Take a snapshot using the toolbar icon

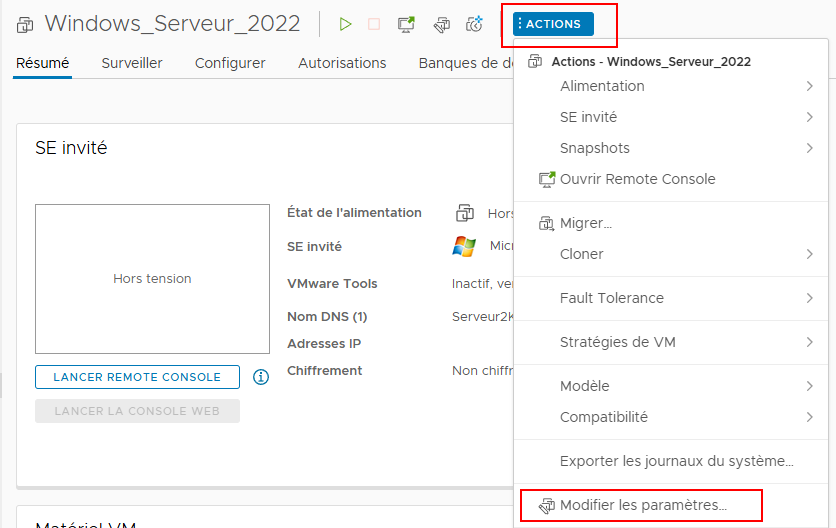click(x=474, y=24)
